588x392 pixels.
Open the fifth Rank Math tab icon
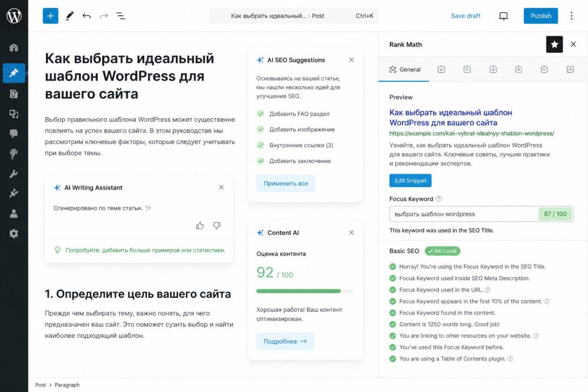point(519,69)
